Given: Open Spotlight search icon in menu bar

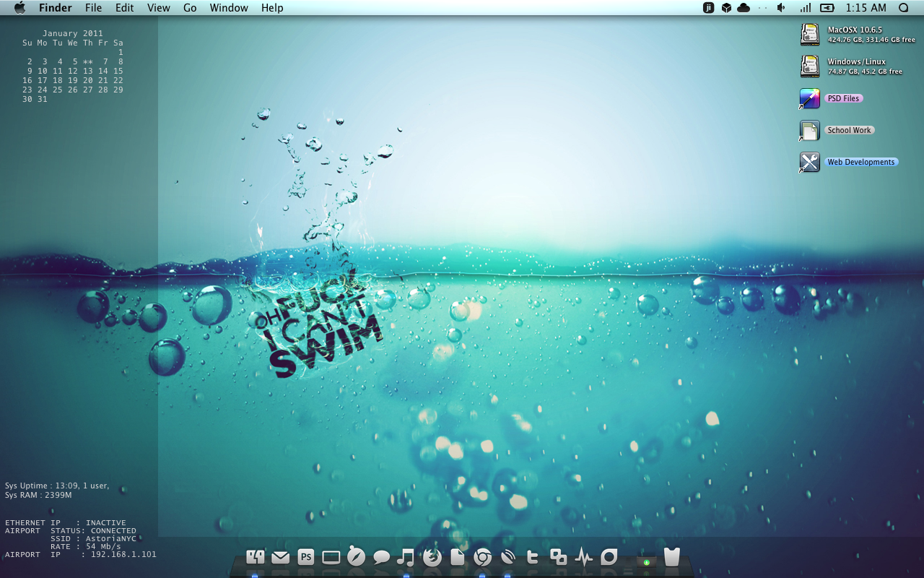Looking at the screenshot, I should pyautogui.click(x=903, y=8).
